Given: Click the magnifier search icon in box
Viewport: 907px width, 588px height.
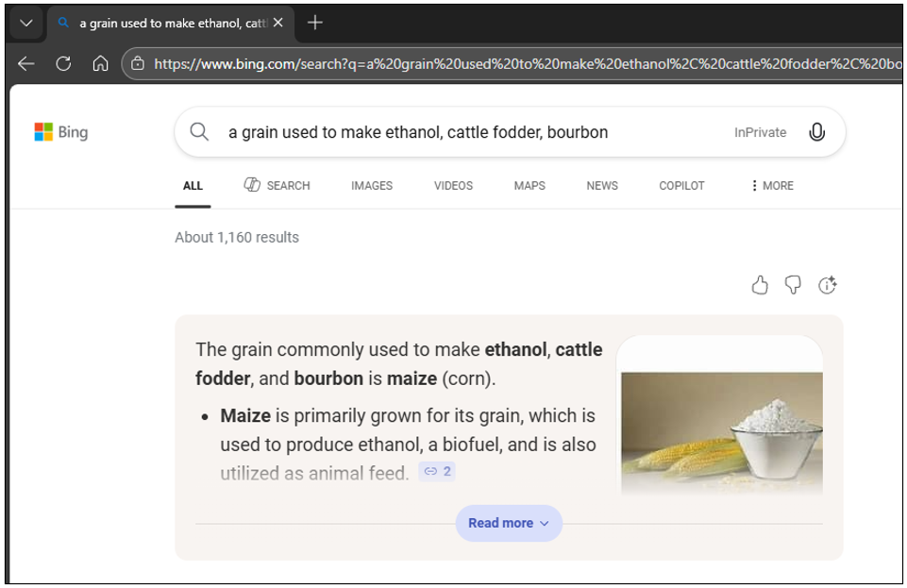Looking at the screenshot, I should point(199,132).
